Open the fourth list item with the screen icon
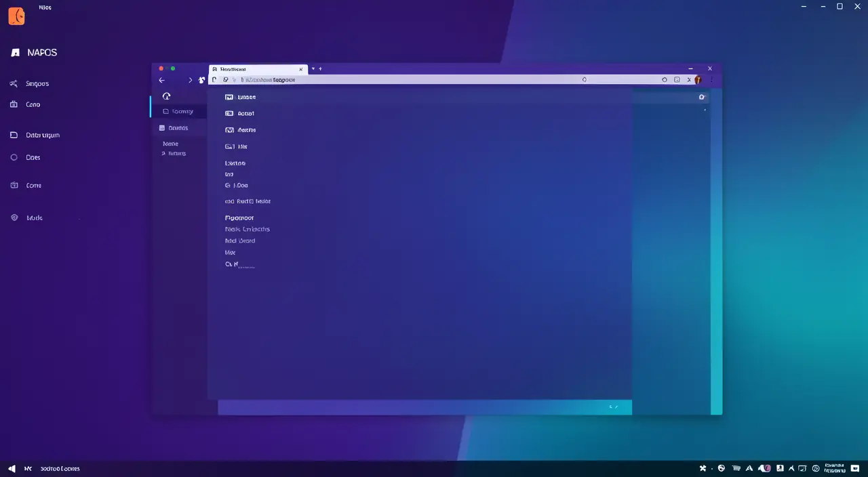The image size is (868, 477). [237, 146]
